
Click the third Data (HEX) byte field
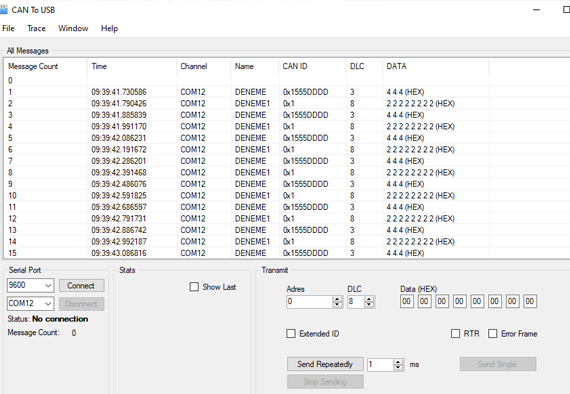click(442, 301)
